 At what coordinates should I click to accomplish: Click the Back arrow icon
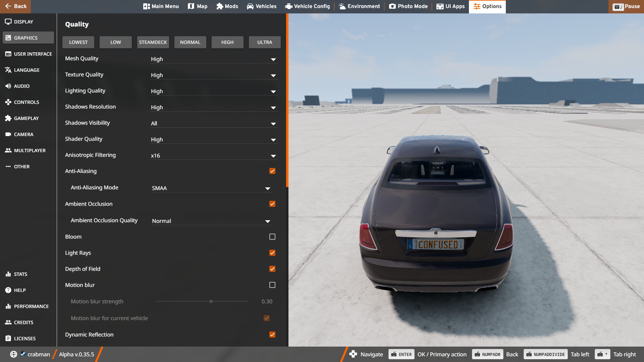(x=8, y=6)
